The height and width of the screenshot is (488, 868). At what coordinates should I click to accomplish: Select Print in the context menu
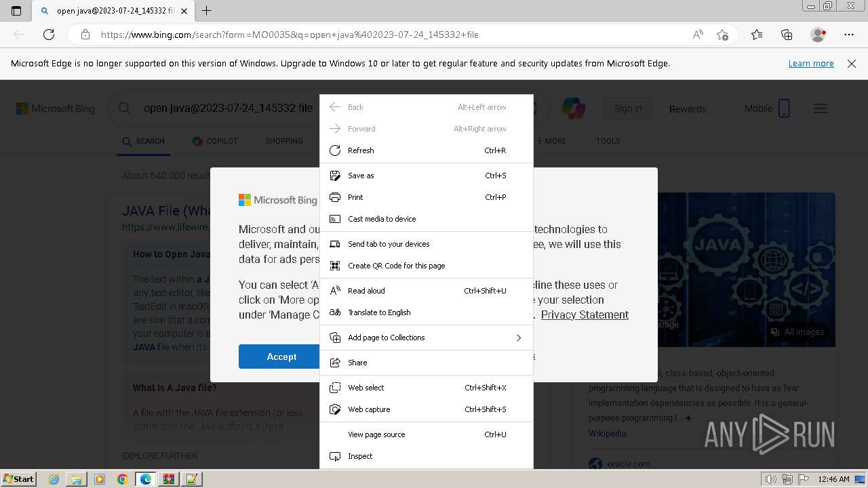426,197
